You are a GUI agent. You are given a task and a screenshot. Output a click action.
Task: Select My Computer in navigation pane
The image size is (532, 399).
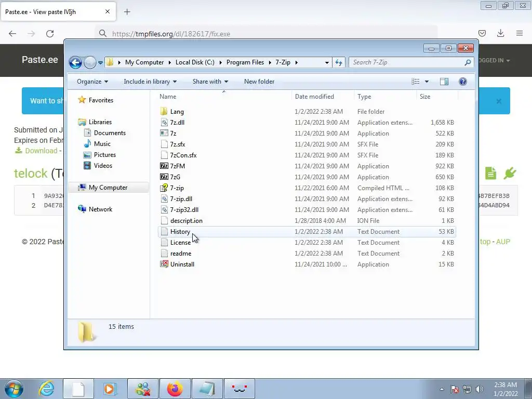[x=108, y=187]
